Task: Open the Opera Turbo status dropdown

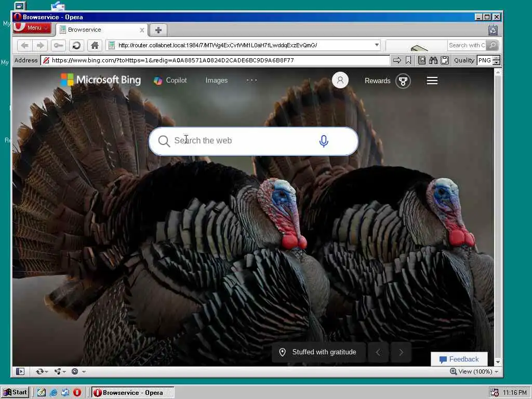Action: click(x=78, y=372)
